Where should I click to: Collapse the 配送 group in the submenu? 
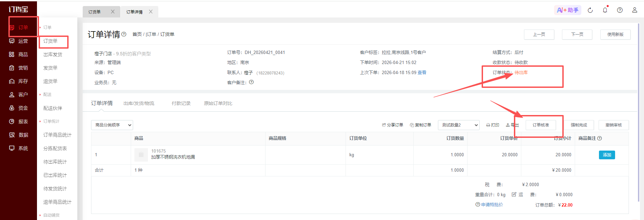tap(45, 95)
